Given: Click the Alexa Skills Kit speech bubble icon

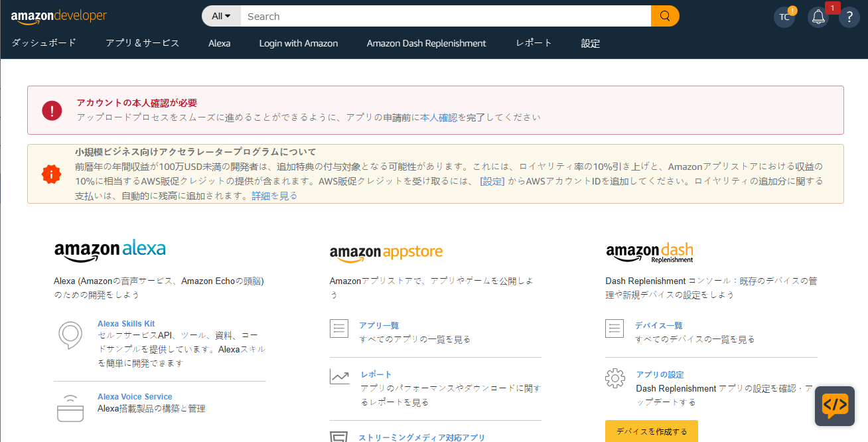Looking at the screenshot, I should click(70, 334).
